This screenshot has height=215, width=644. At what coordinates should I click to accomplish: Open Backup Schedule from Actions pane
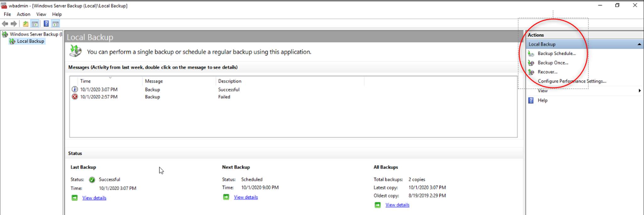(x=556, y=53)
